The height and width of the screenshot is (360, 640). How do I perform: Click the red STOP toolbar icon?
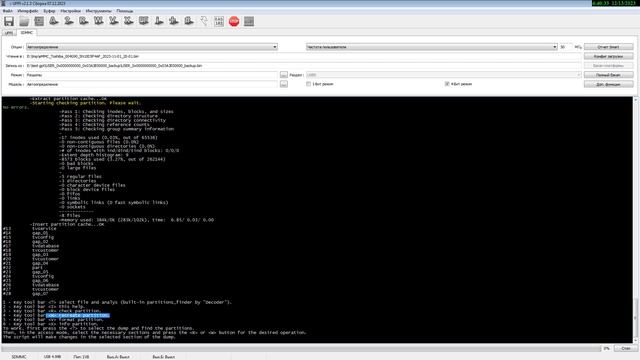click(234, 21)
